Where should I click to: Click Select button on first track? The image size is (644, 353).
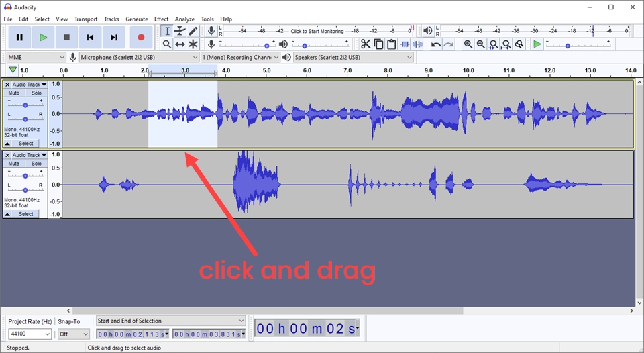pyautogui.click(x=25, y=144)
